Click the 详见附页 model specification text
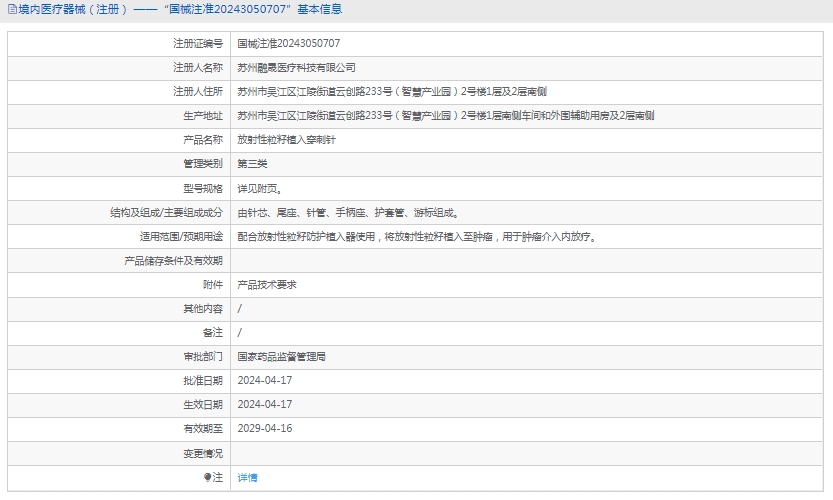The height and width of the screenshot is (500, 833). [x=259, y=188]
